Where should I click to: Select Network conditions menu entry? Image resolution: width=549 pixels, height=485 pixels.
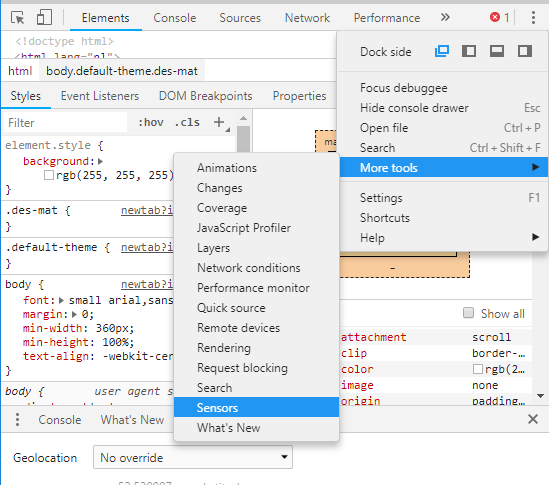tap(256, 268)
